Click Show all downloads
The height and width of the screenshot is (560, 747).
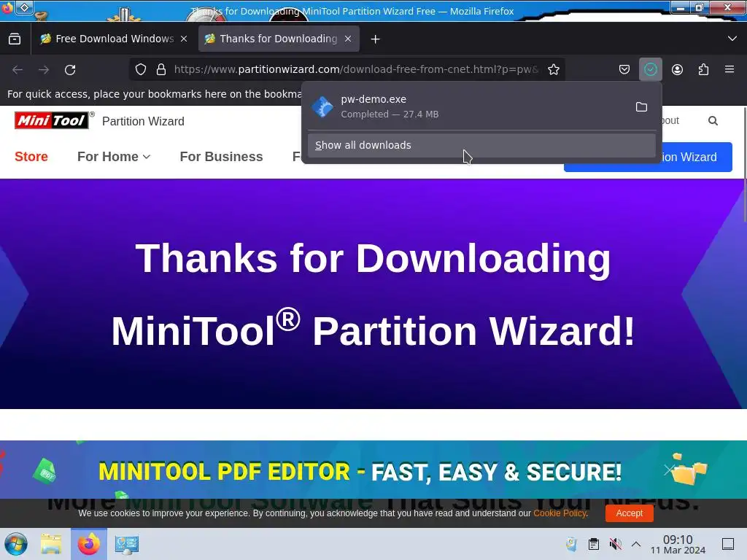(x=481, y=145)
